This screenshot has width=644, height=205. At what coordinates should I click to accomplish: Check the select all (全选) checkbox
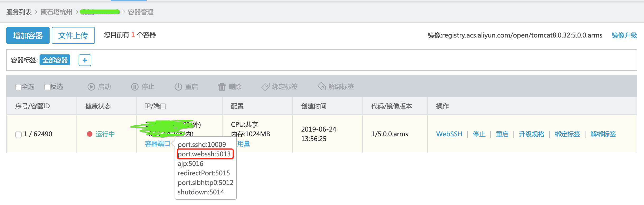click(18, 87)
